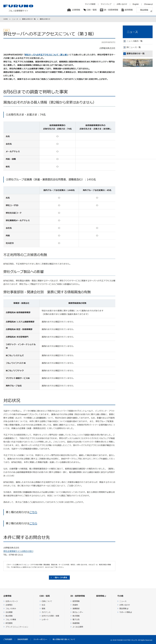The height and width of the screenshot is (644, 156).
Task: Open フルノの歩み in the footer
Action: pos(11,609)
